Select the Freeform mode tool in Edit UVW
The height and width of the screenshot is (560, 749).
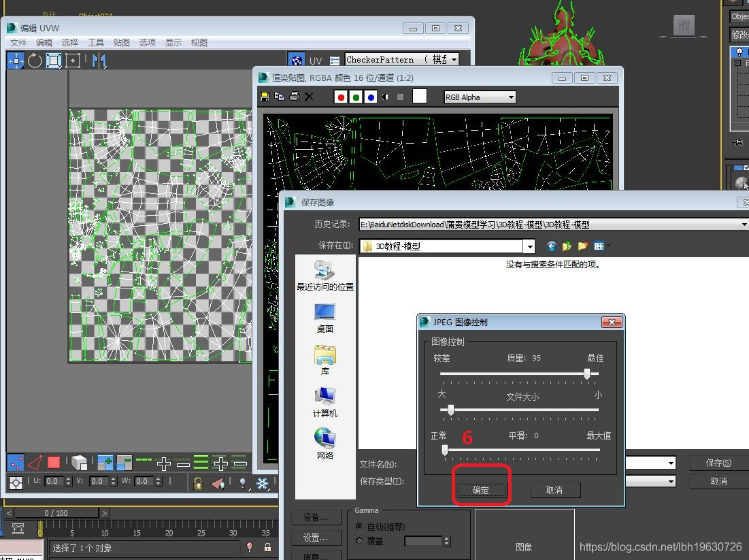tap(73, 61)
